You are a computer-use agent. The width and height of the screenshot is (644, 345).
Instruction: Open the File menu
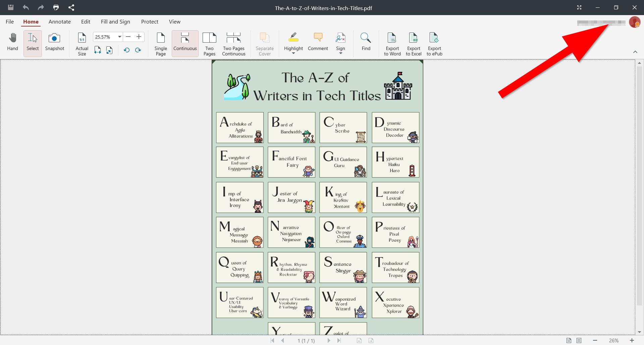pyautogui.click(x=10, y=22)
